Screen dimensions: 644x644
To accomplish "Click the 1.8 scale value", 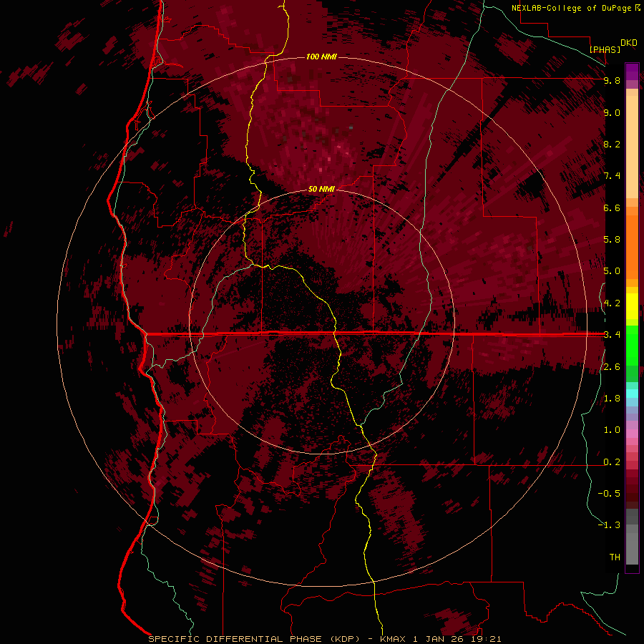I will tap(612, 399).
